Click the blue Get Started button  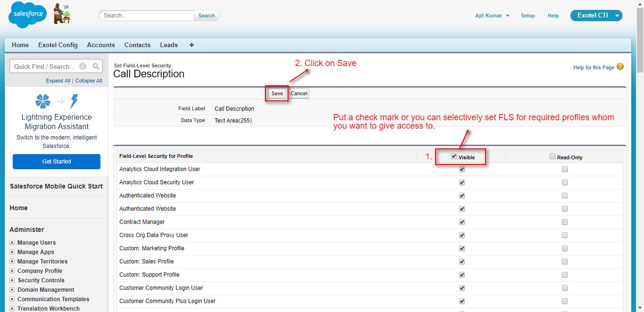(x=57, y=162)
